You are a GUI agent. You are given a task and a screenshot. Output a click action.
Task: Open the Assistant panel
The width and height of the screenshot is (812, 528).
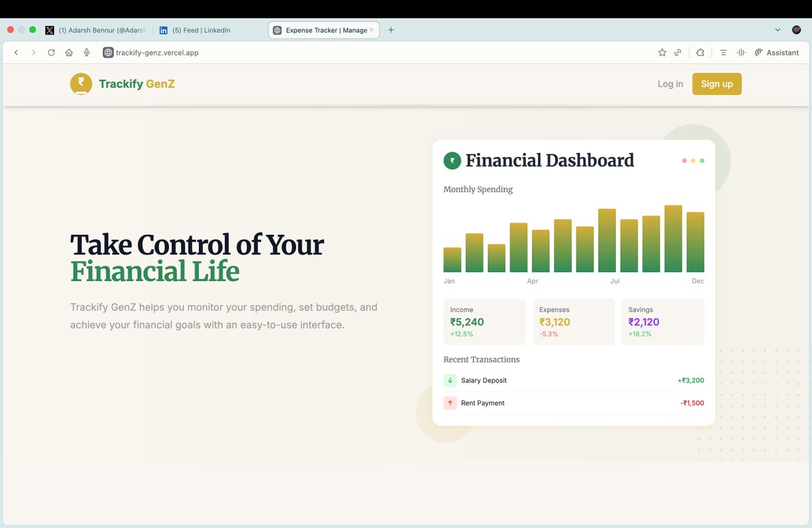[x=777, y=53]
